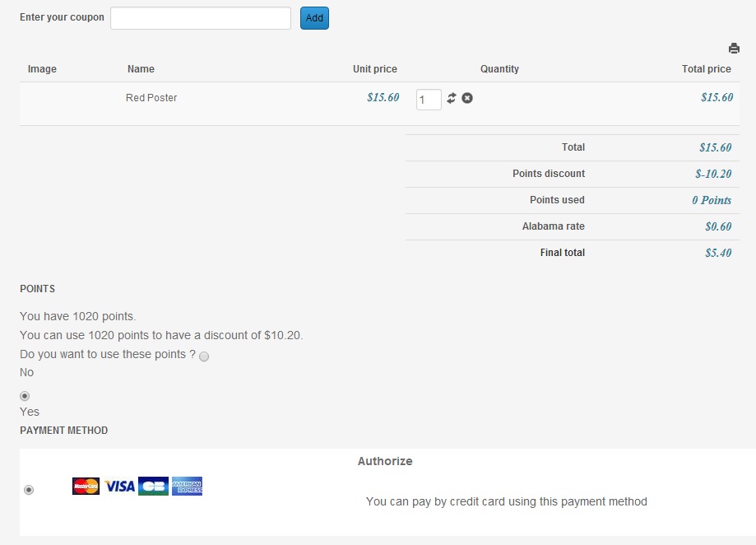Click the Add coupon button
The height and width of the screenshot is (545, 756).
314,18
